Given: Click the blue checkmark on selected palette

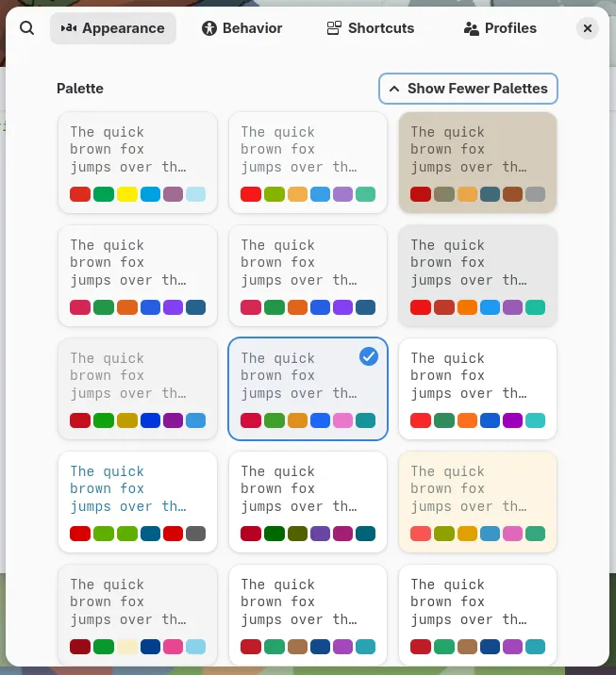Looking at the screenshot, I should 369,356.
